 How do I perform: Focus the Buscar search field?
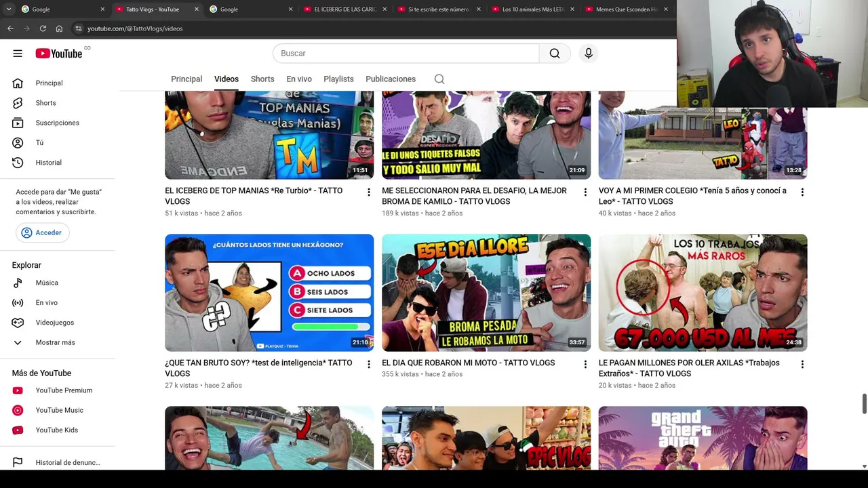tap(406, 54)
